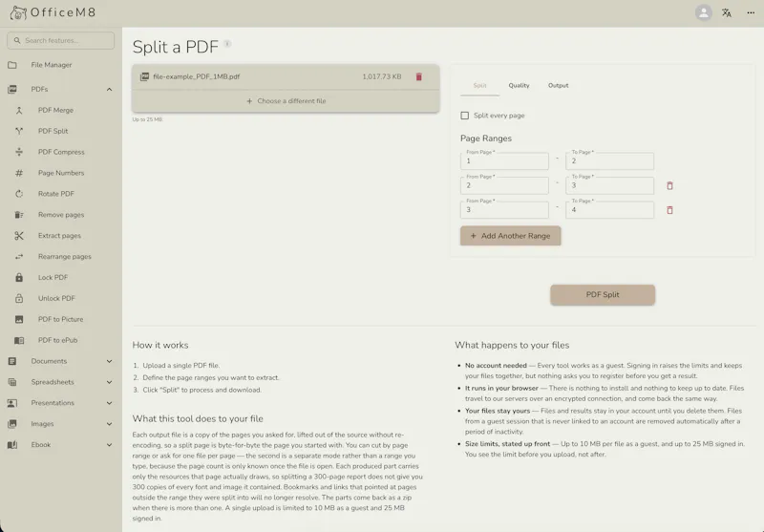Expand the Documents section chevron
The width and height of the screenshot is (764, 532).
click(109, 361)
